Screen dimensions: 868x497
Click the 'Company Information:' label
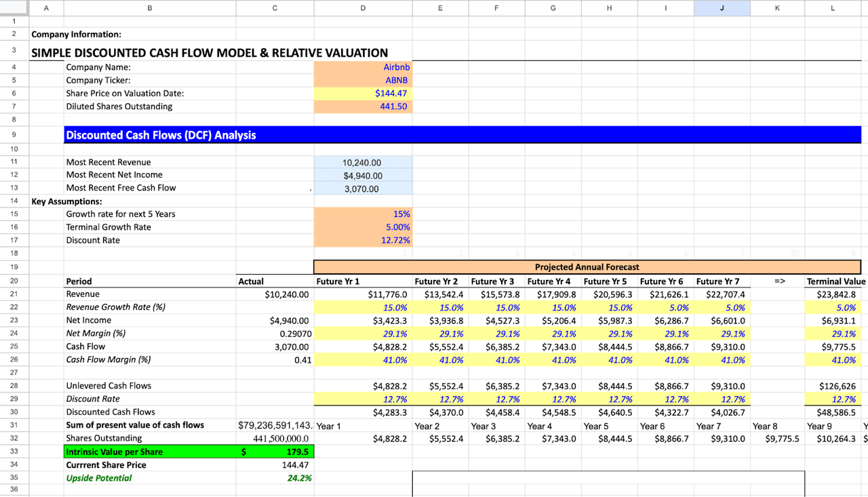[76, 35]
